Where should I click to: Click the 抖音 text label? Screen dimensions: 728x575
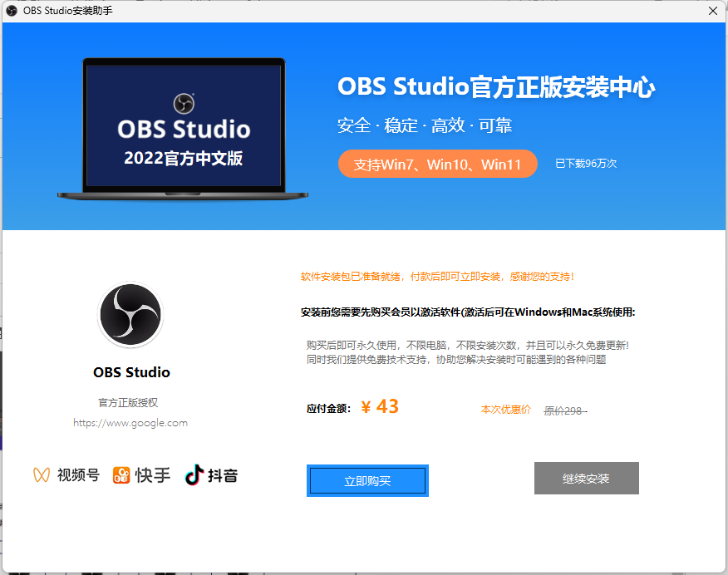(223, 475)
